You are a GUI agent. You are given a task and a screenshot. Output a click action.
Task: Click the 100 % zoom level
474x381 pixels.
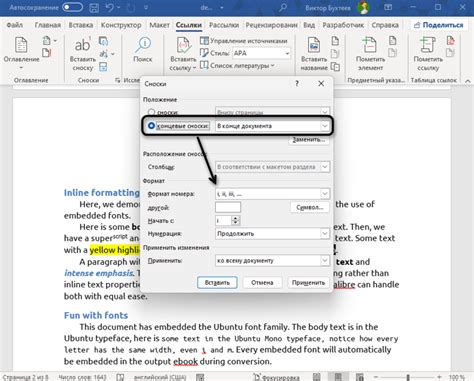457,377
